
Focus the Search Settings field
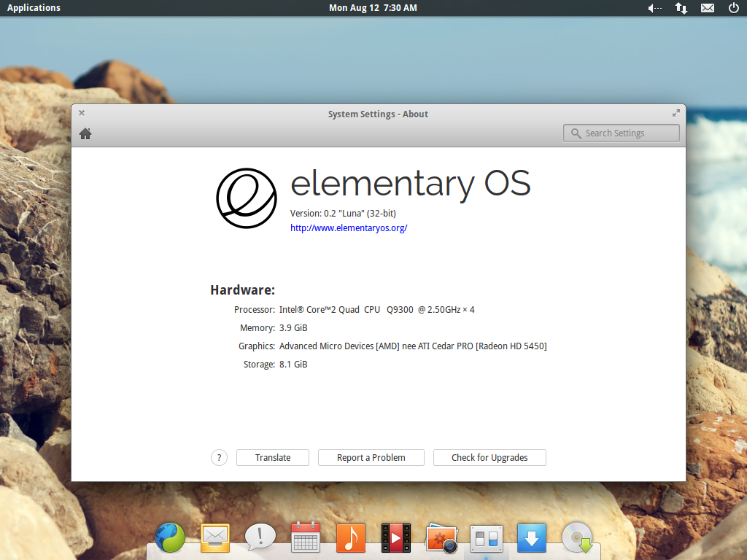[622, 133]
